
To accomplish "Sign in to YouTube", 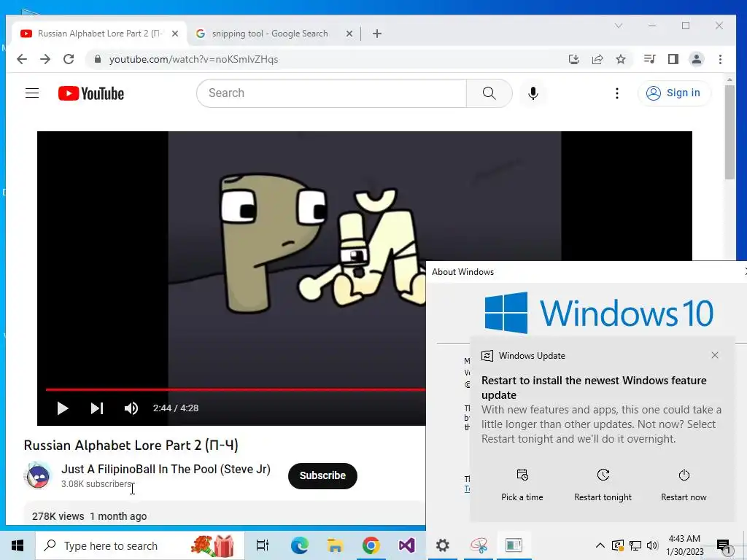I will (673, 93).
